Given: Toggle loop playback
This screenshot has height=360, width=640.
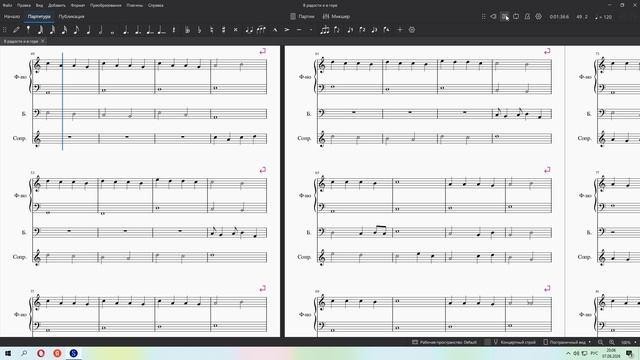Looking at the screenshot, I should pyautogui.click(x=516, y=16).
